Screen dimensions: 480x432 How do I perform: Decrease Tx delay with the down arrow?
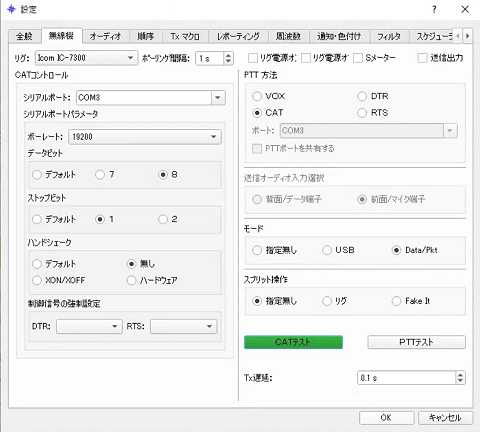tap(460, 381)
